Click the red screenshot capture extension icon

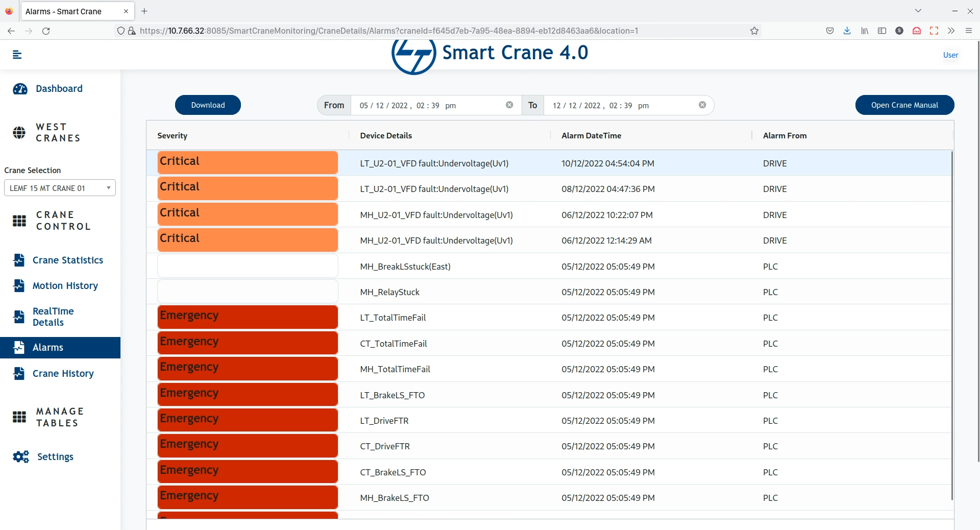934,31
